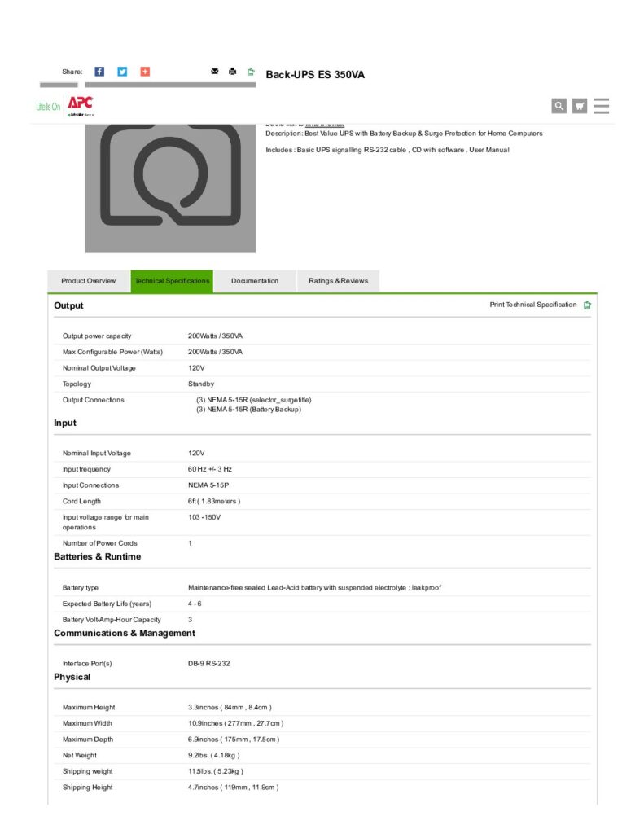Viewport: 644px width, 834px height.
Task: Click the (3) NEMA 5-15R (selector_surgetitle) value
Action: pos(254,400)
